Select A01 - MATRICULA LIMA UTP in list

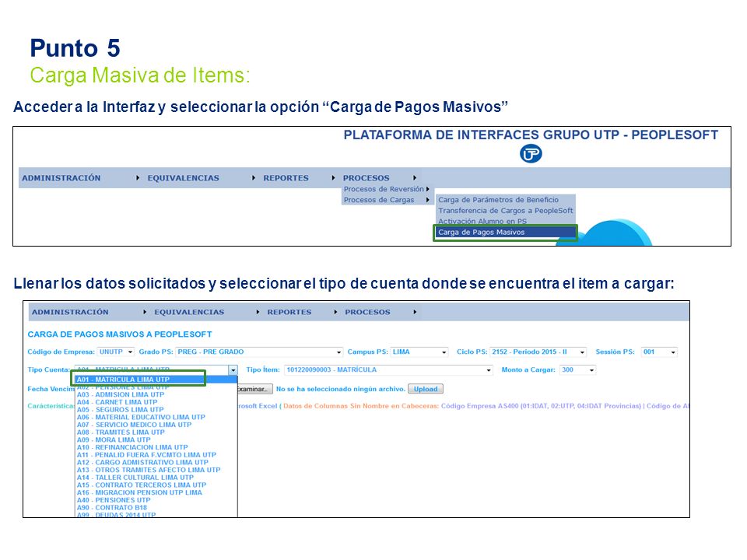click(156, 380)
